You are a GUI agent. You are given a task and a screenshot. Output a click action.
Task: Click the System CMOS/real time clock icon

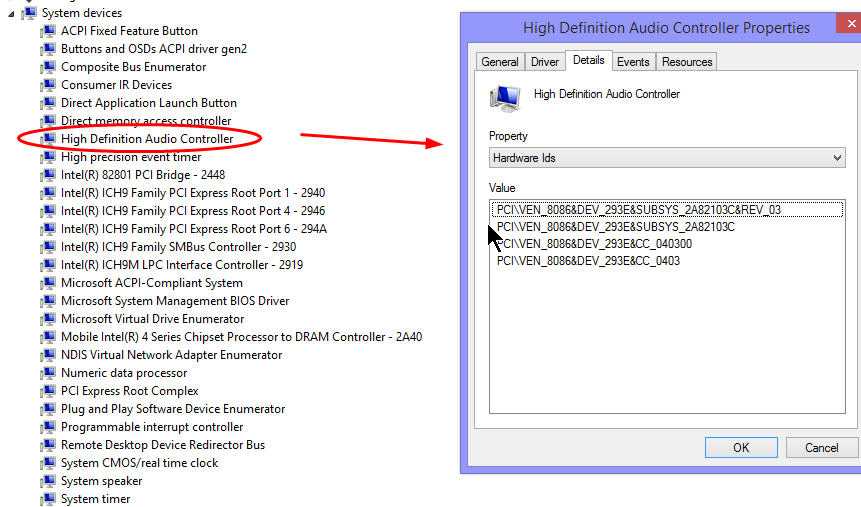pos(48,463)
